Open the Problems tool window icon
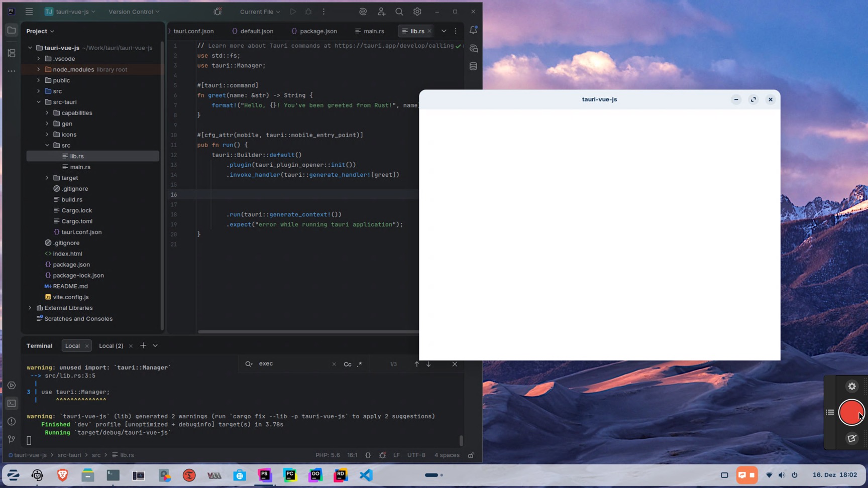 click(x=11, y=422)
